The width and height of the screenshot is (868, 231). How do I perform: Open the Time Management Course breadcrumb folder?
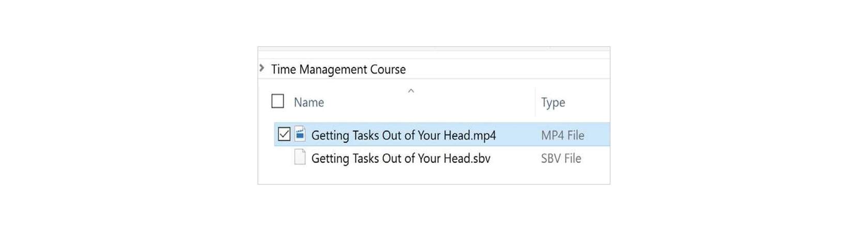[x=338, y=69]
